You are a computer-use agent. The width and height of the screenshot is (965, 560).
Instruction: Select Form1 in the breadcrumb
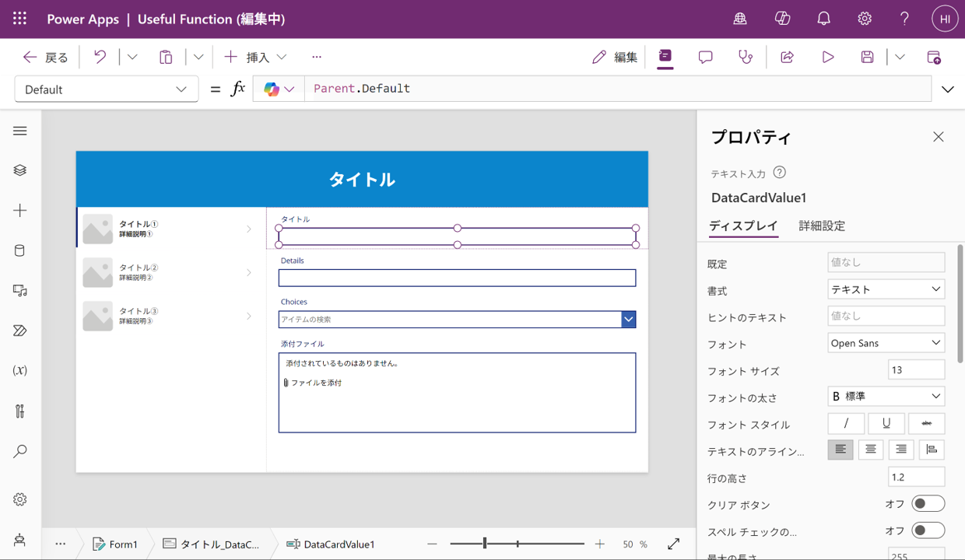(115, 544)
